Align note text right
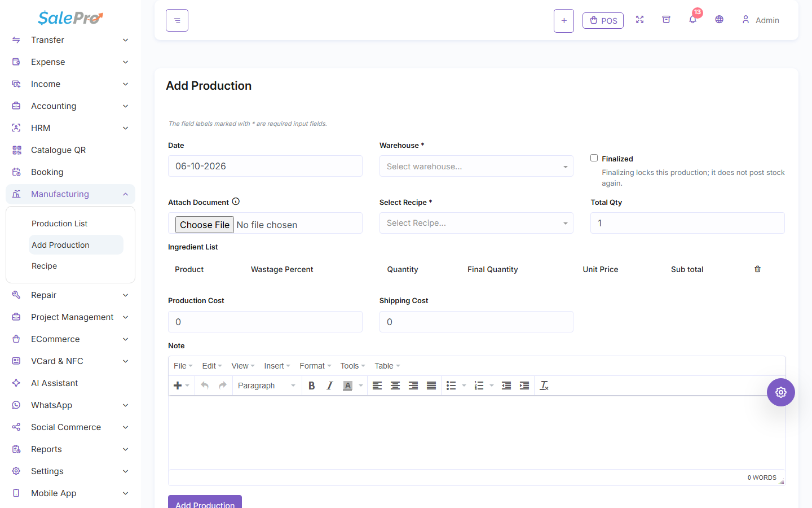 413,386
